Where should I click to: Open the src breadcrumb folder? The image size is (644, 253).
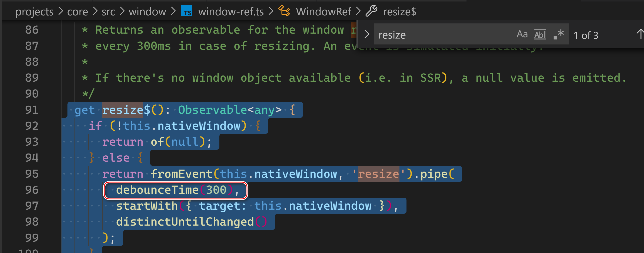pyautogui.click(x=108, y=12)
